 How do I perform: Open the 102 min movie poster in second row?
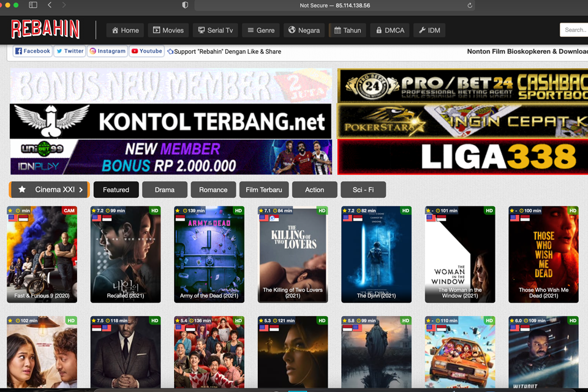pos(42,352)
